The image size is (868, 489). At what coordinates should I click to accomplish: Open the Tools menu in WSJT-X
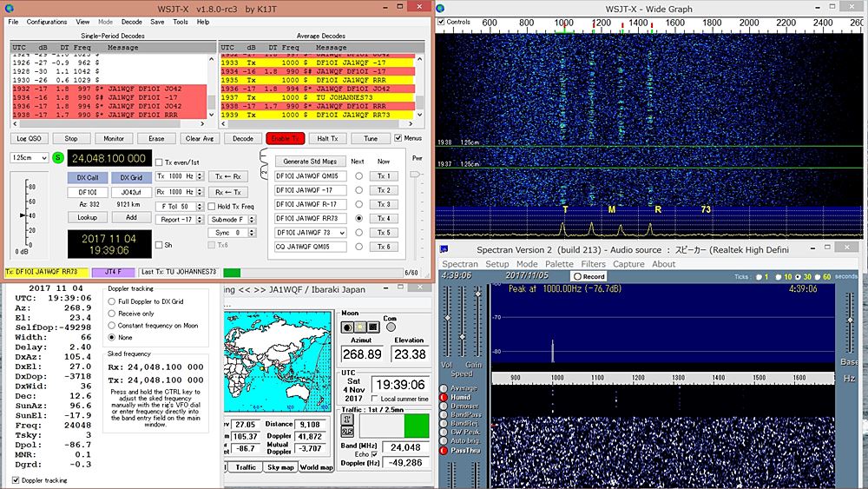click(x=181, y=23)
